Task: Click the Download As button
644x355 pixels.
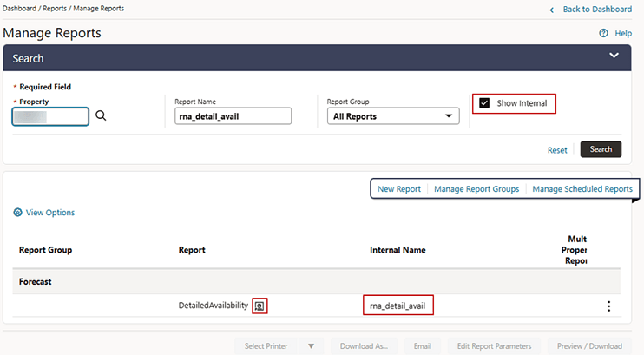Action: tap(364, 346)
